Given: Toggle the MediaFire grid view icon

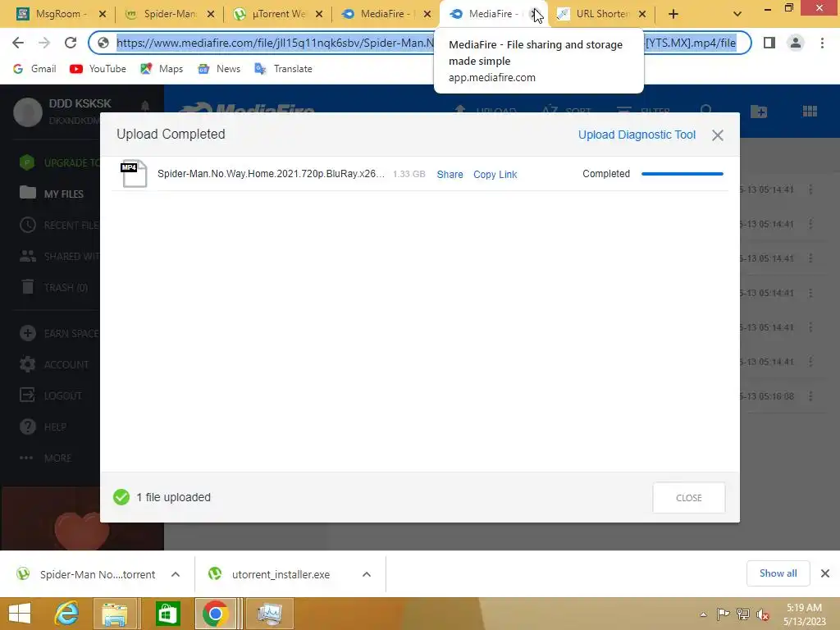Looking at the screenshot, I should pos(810,112).
